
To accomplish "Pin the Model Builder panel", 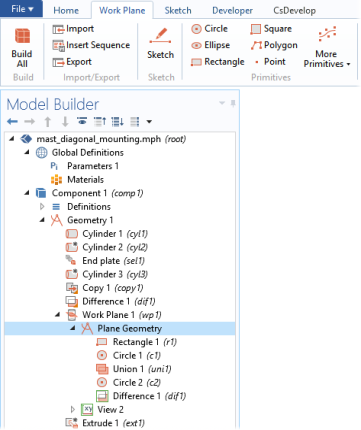I will [233, 103].
